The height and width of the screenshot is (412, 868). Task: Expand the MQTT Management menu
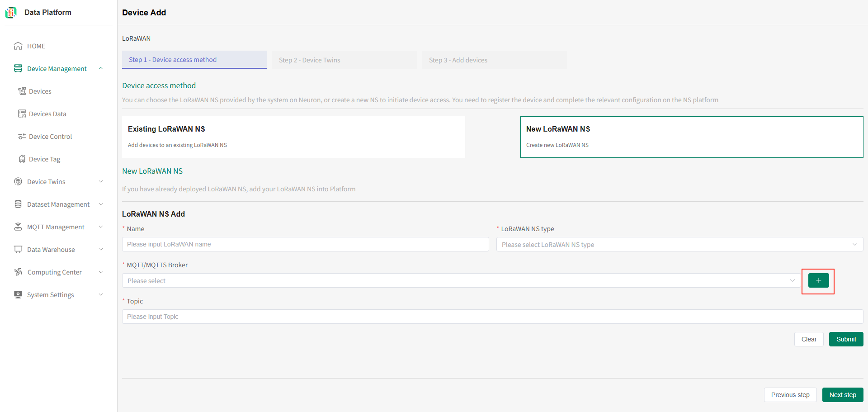point(101,227)
